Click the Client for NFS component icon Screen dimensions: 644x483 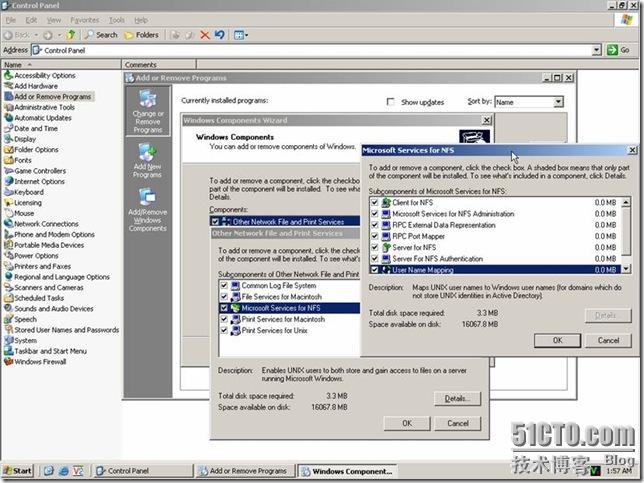point(386,202)
